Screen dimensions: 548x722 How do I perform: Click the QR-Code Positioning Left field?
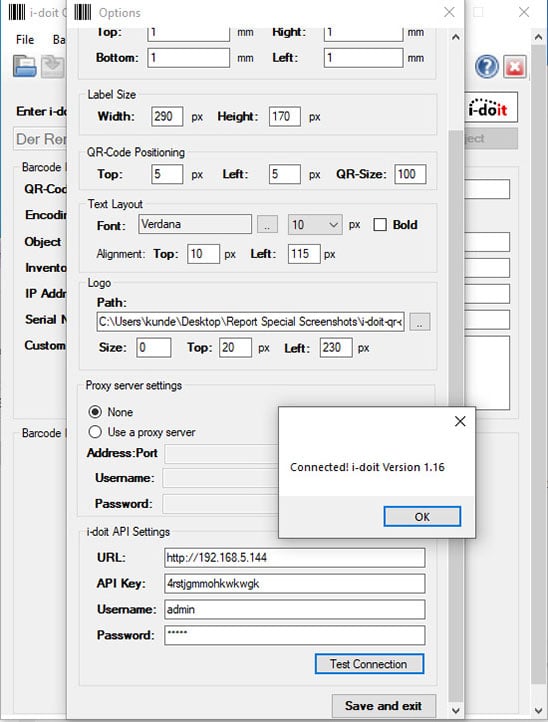285,175
